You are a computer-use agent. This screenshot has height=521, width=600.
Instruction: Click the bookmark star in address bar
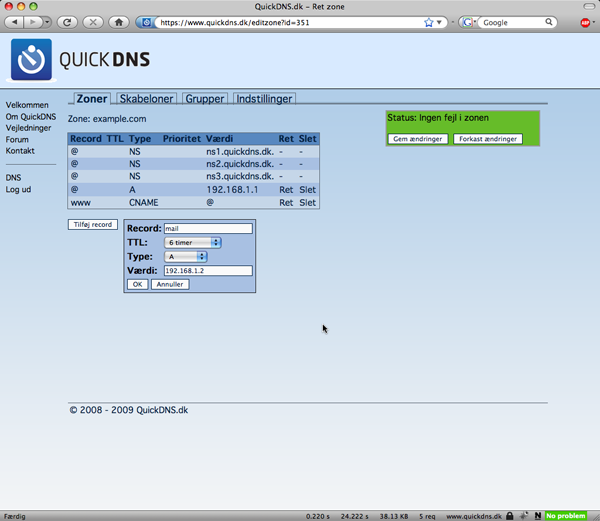(x=429, y=21)
